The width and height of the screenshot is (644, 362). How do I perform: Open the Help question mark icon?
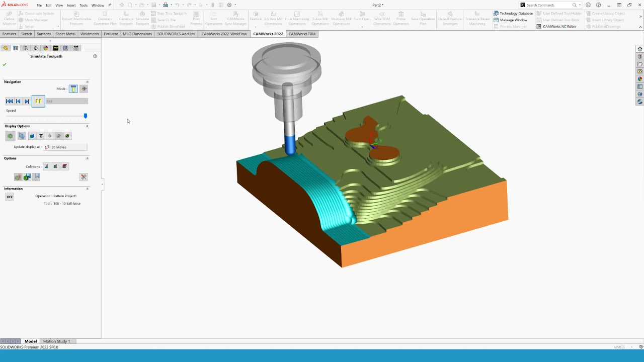pyautogui.click(x=598, y=5)
